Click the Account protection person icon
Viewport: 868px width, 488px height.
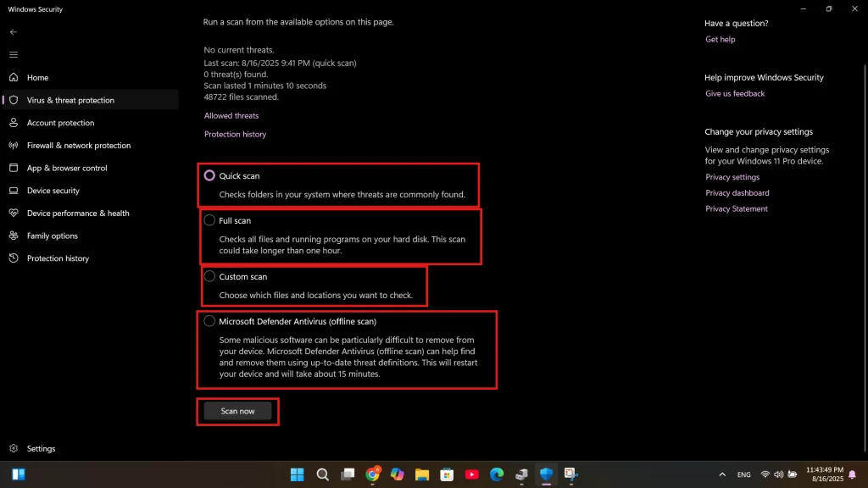click(x=13, y=123)
